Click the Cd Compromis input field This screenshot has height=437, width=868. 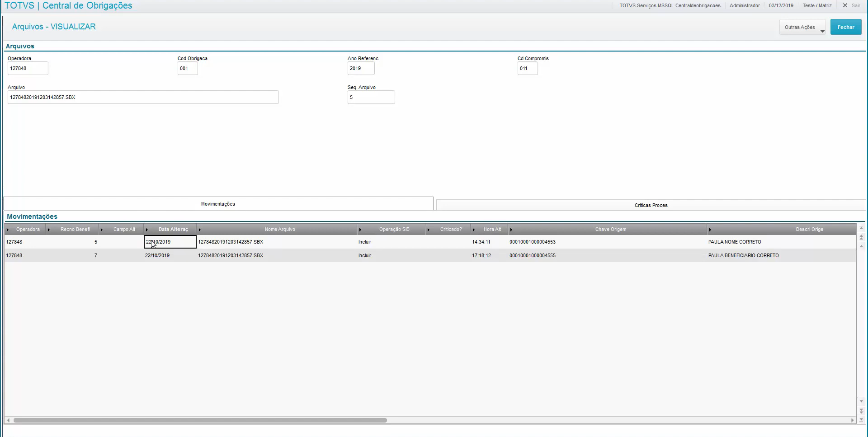point(528,68)
